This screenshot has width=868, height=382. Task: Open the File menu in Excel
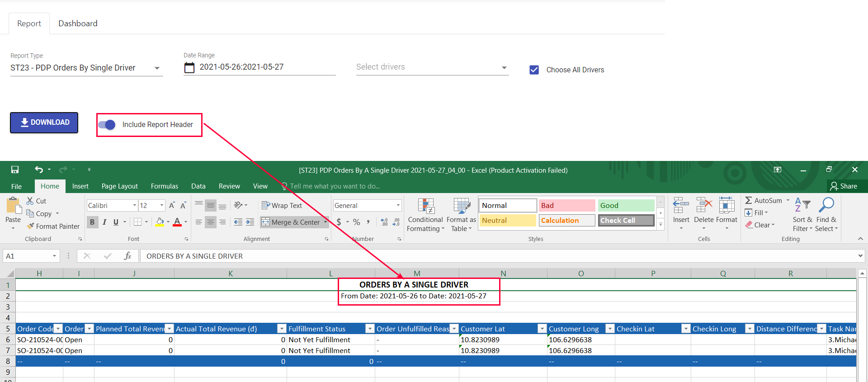click(17, 186)
